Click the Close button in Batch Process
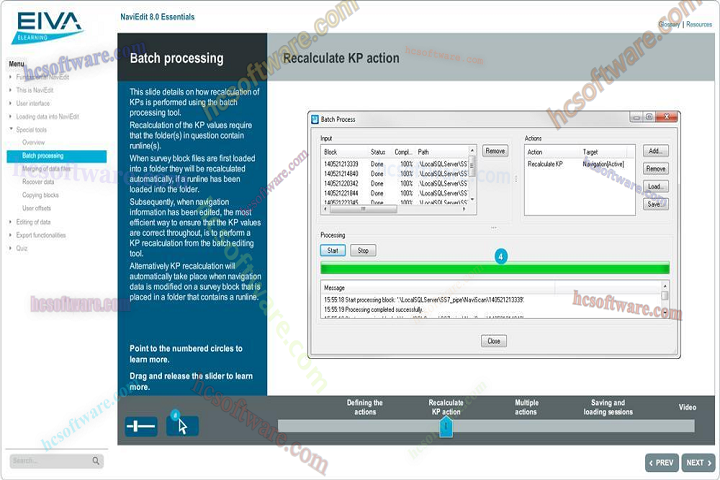Viewport: 720px width, 480px height. coord(494,341)
